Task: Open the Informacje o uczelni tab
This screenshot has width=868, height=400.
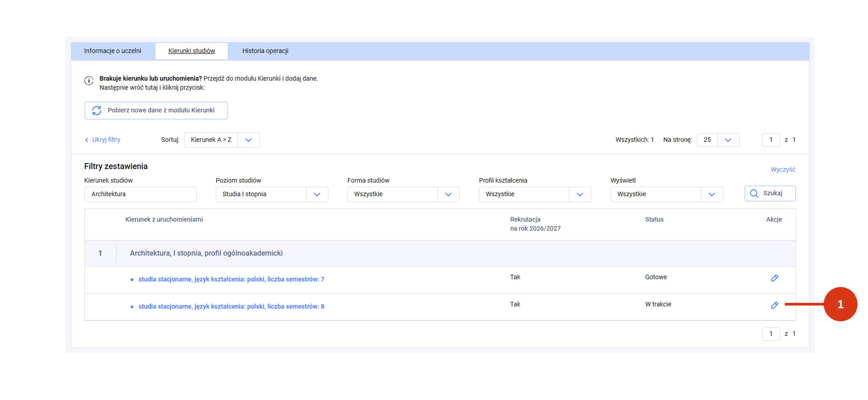Action: [113, 51]
